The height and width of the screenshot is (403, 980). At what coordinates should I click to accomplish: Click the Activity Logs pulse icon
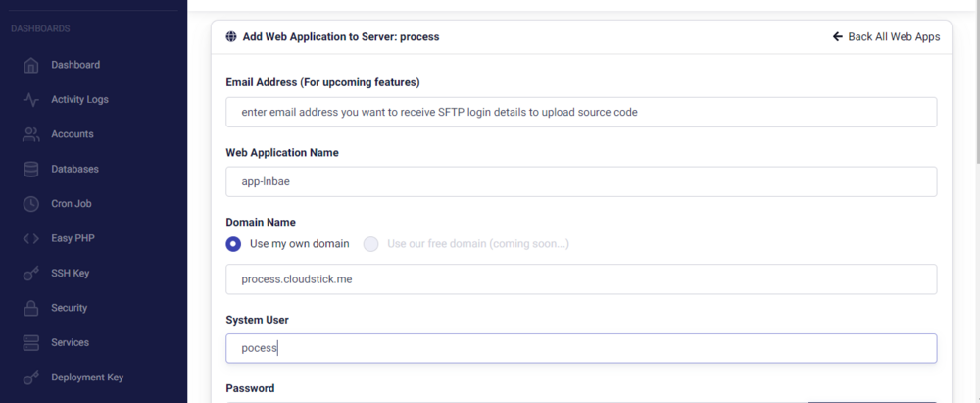[31, 99]
